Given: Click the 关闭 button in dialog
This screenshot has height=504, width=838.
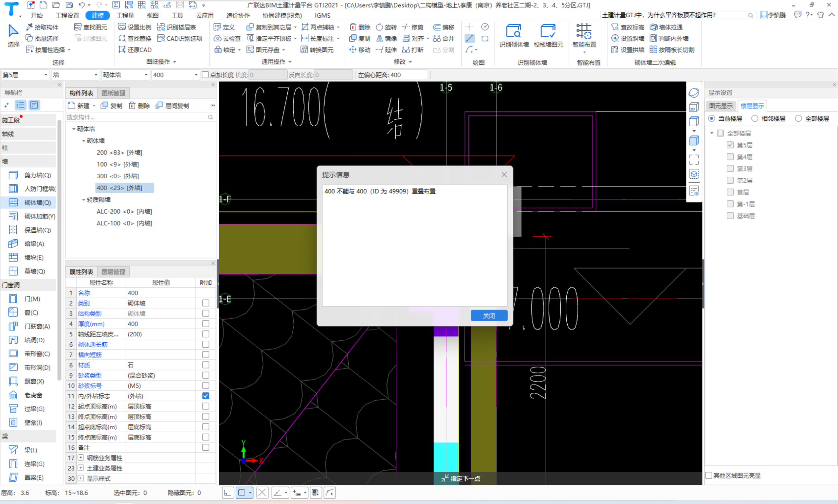Looking at the screenshot, I should 489,315.
